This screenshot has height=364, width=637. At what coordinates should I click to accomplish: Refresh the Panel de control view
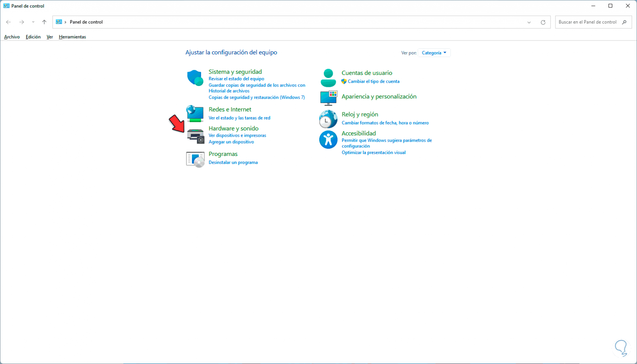click(543, 22)
